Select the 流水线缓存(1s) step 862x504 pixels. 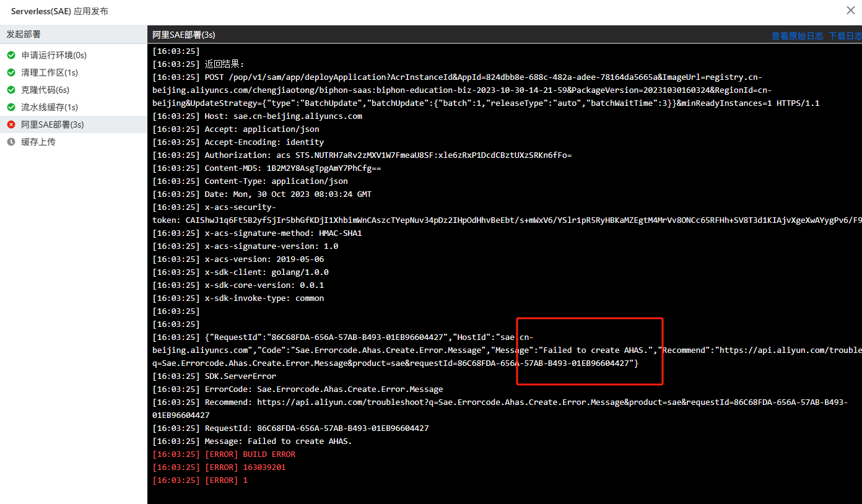pos(74,107)
